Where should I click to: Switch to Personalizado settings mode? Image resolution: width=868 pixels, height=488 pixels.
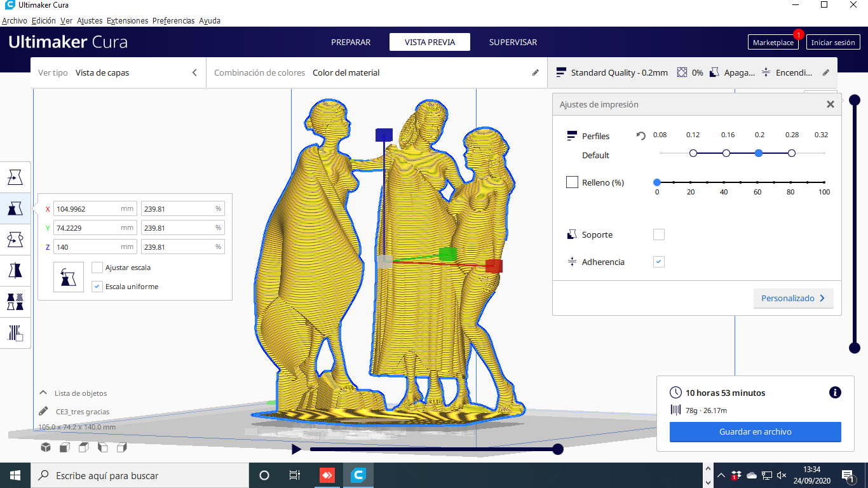(793, 299)
